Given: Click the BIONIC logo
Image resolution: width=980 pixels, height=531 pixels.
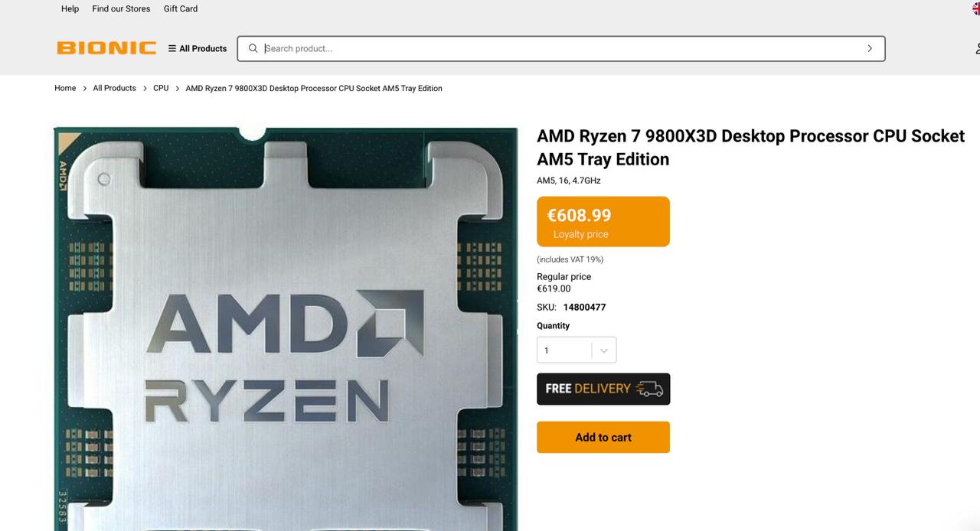Looking at the screenshot, I should tap(106, 48).
